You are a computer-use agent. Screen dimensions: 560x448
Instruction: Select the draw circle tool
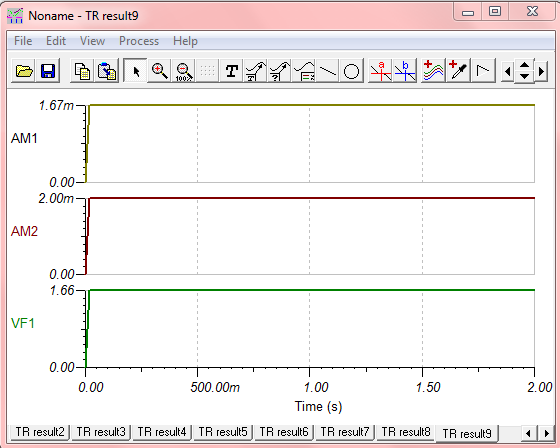pyautogui.click(x=351, y=71)
